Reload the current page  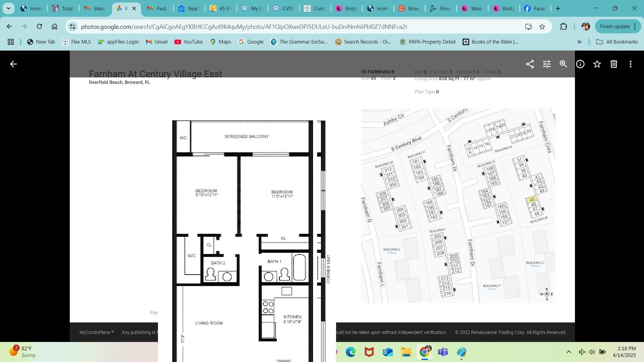[39, 26]
